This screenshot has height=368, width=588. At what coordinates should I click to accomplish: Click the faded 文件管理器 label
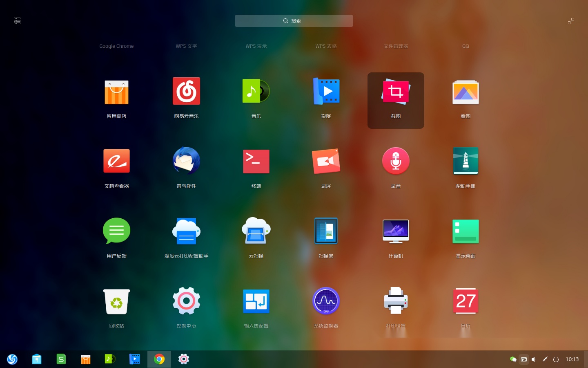click(x=396, y=46)
